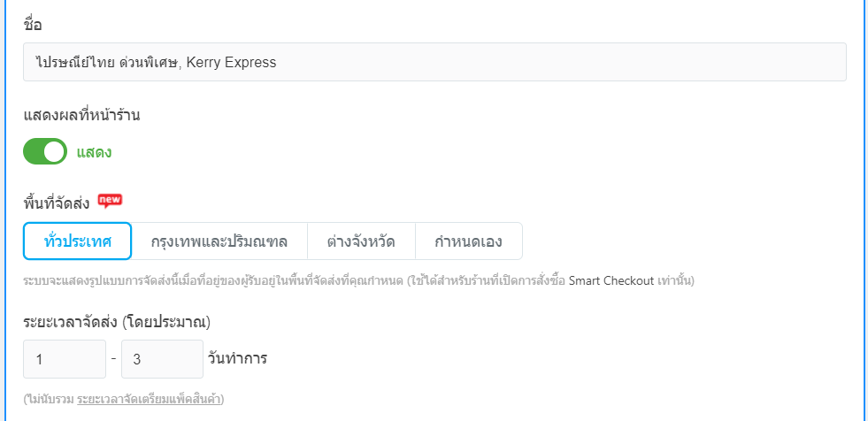Click the "แสดงผลที่หน้าร้าน" label
This screenshot has height=421, width=868.
coord(81,114)
